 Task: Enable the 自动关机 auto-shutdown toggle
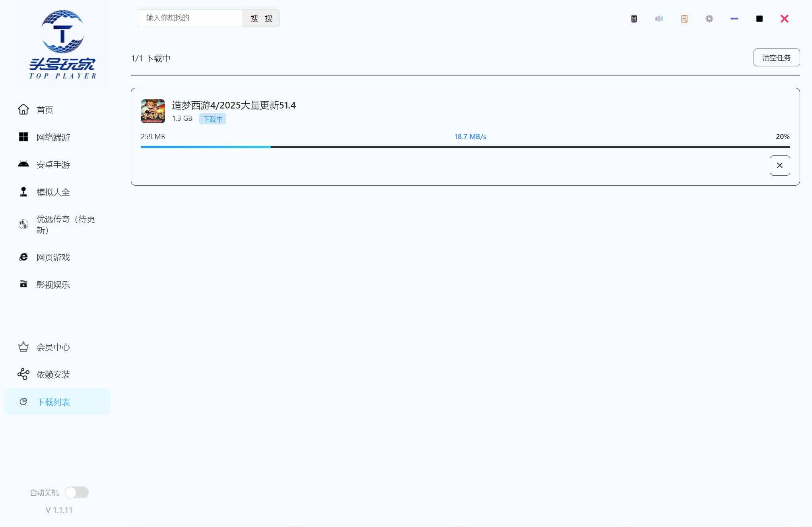(x=77, y=492)
